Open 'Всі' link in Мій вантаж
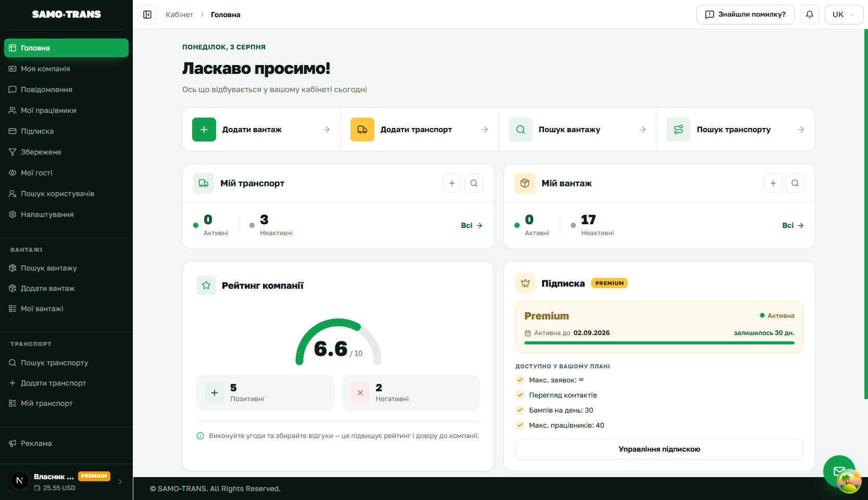Viewport: 868px width, 500px height. tap(793, 225)
